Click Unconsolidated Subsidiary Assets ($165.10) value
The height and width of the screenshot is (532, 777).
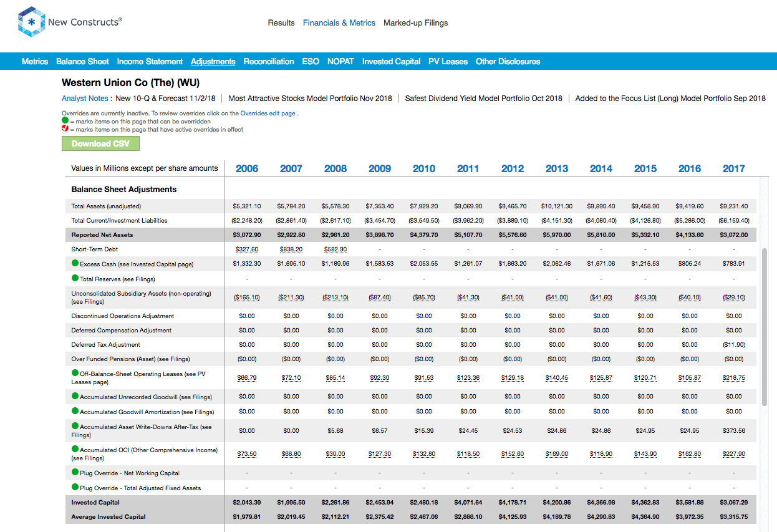tap(247, 297)
